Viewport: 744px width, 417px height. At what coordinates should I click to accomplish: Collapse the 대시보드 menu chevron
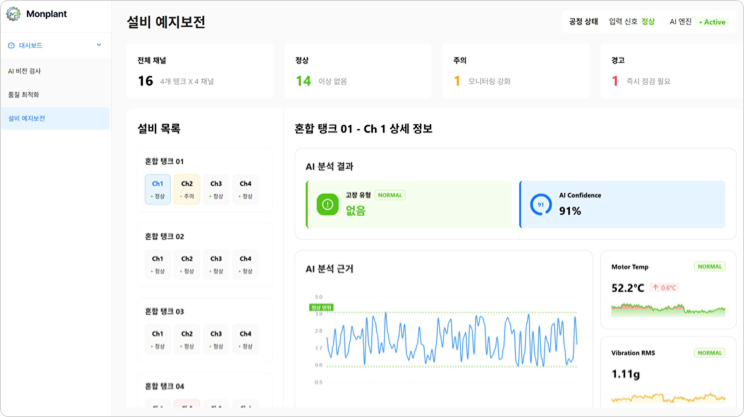tap(98, 45)
